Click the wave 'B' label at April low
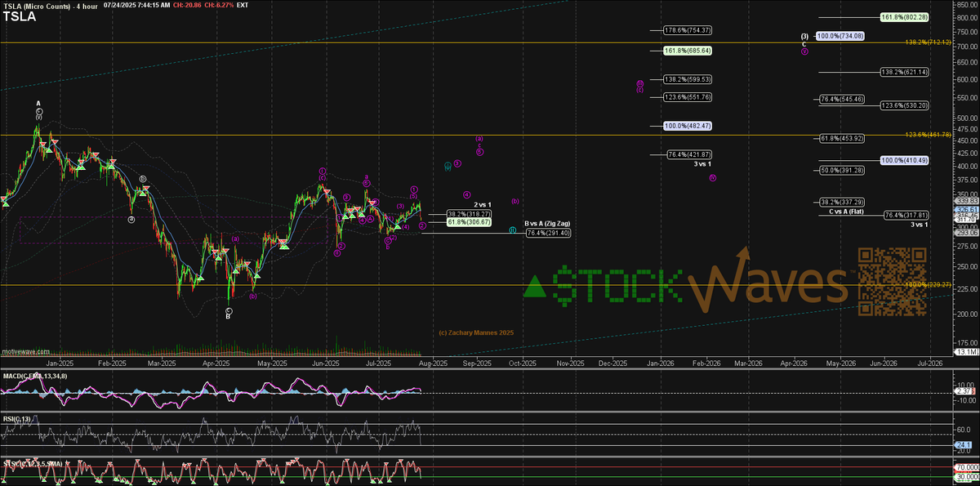This screenshot has height=486, width=980. click(229, 316)
